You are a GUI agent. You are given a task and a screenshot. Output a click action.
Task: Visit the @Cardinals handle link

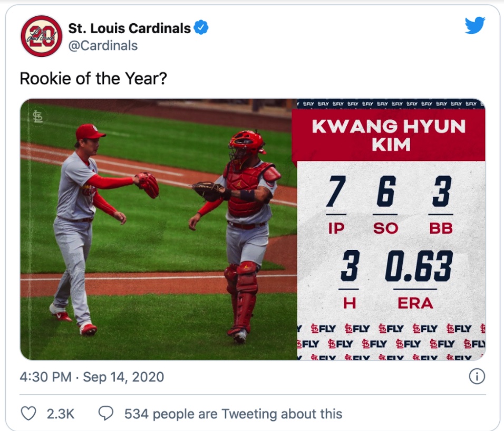tap(103, 46)
